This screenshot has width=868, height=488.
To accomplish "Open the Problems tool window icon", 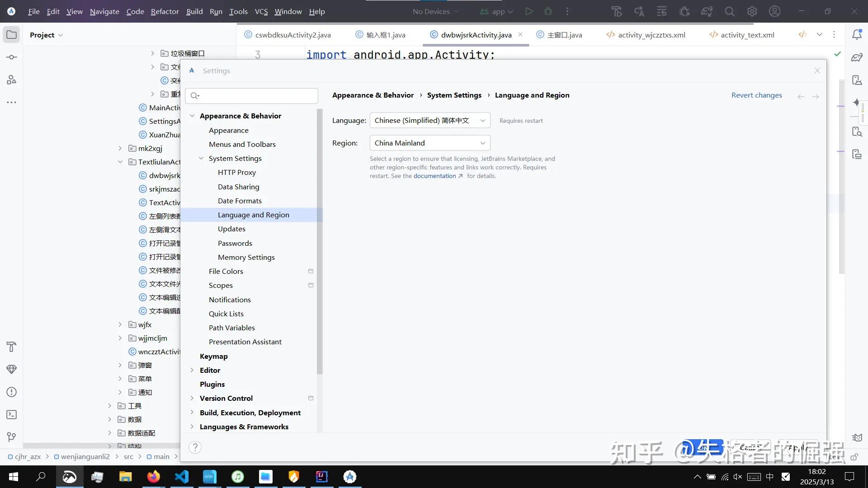I will (x=12, y=392).
